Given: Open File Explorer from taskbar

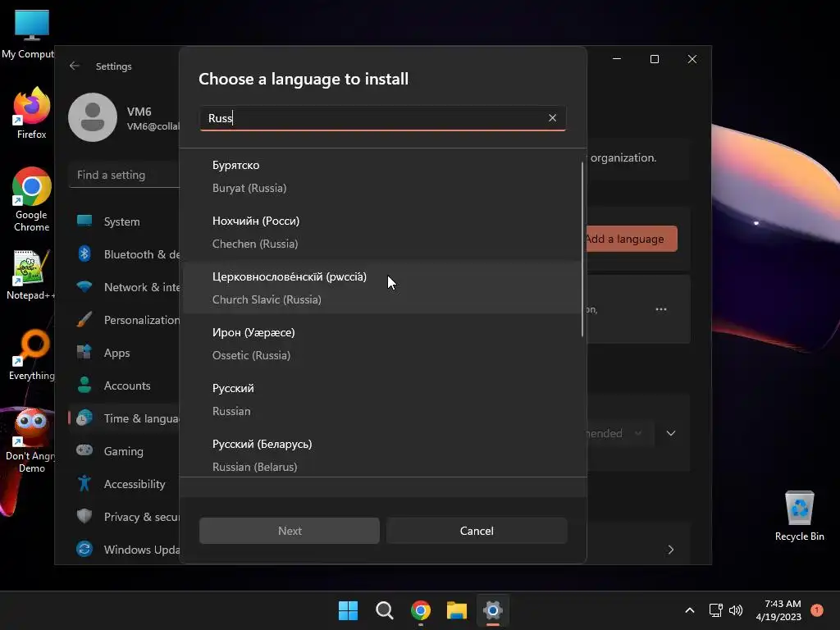Looking at the screenshot, I should tap(457, 610).
